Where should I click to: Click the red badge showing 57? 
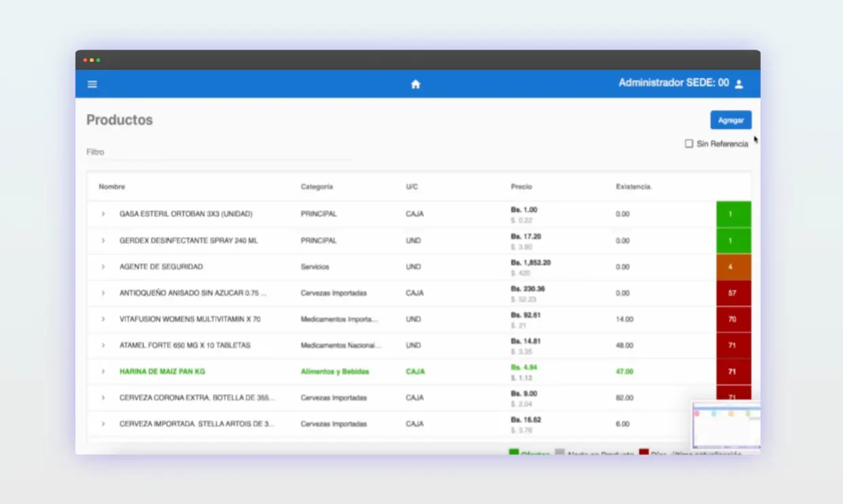pos(733,293)
